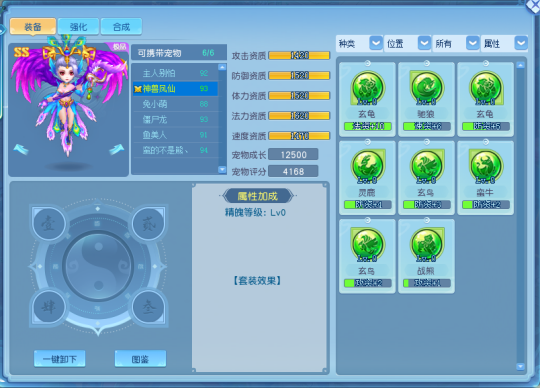The image size is (540, 388).
Task: Click the 叁 equipment slot
Action: pos(149,306)
